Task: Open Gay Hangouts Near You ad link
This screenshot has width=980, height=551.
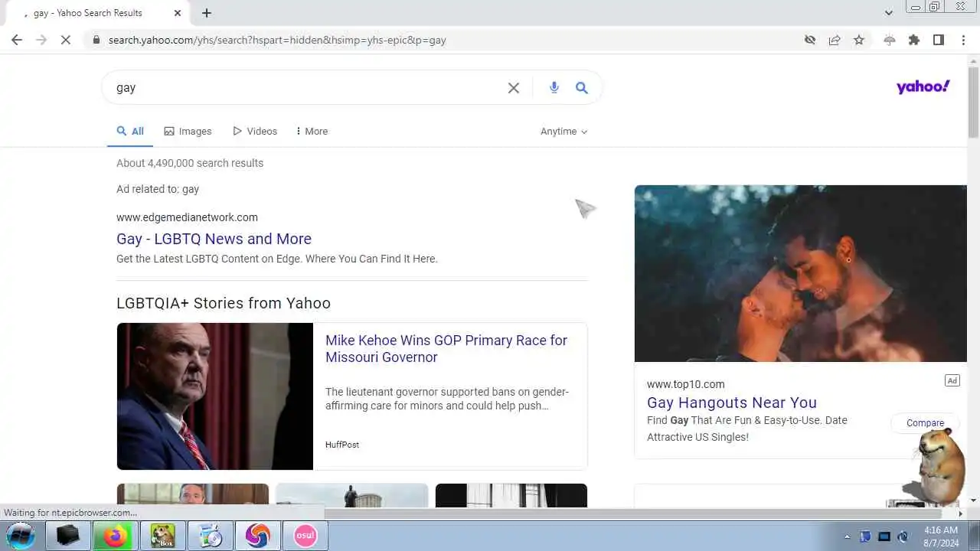Action: (732, 403)
